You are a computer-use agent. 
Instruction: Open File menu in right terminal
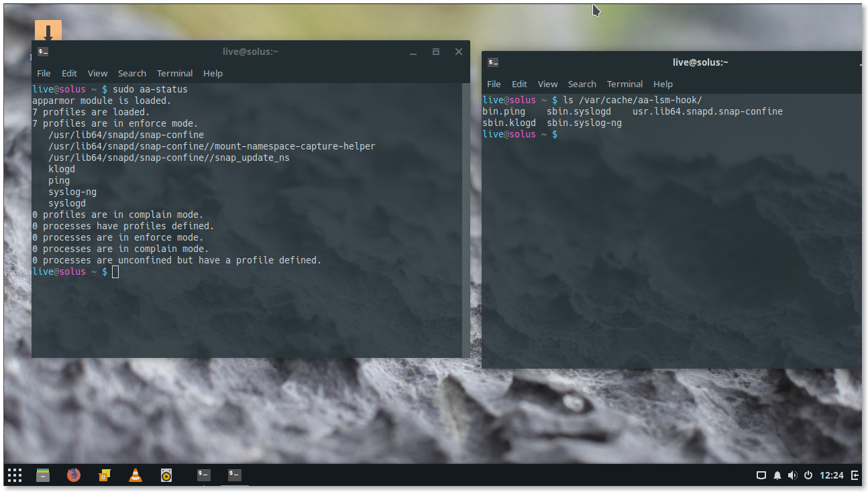pyautogui.click(x=494, y=84)
